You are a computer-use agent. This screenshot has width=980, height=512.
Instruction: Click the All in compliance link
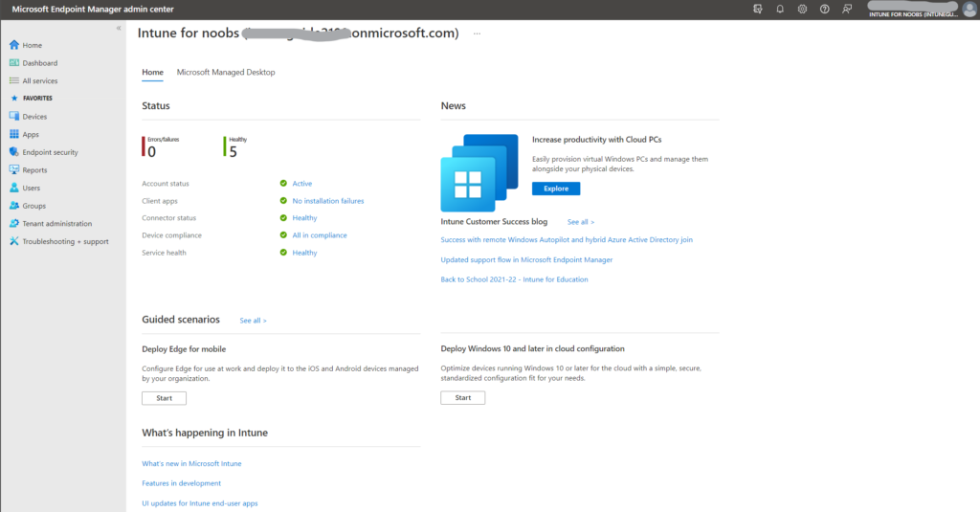coord(320,235)
